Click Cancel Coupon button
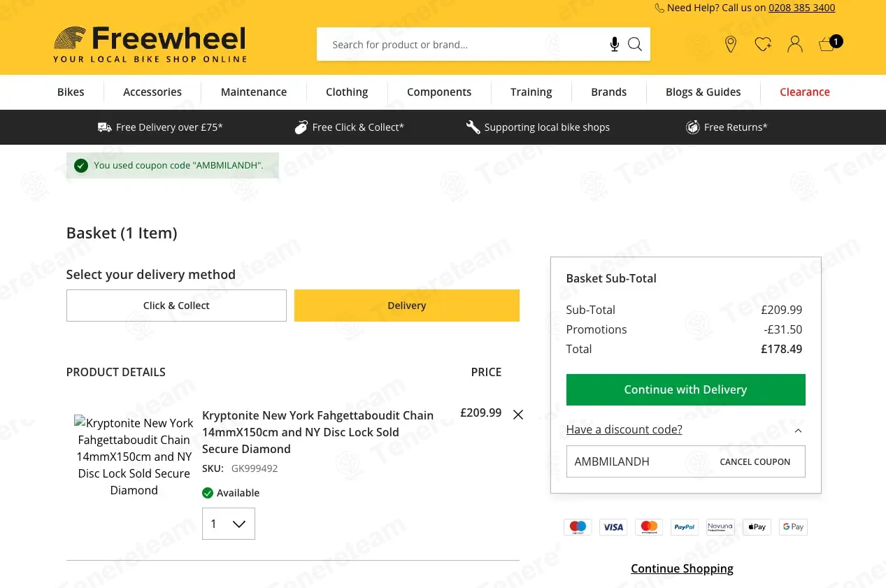Viewport: 886px width, 588px height. (755, 462)
